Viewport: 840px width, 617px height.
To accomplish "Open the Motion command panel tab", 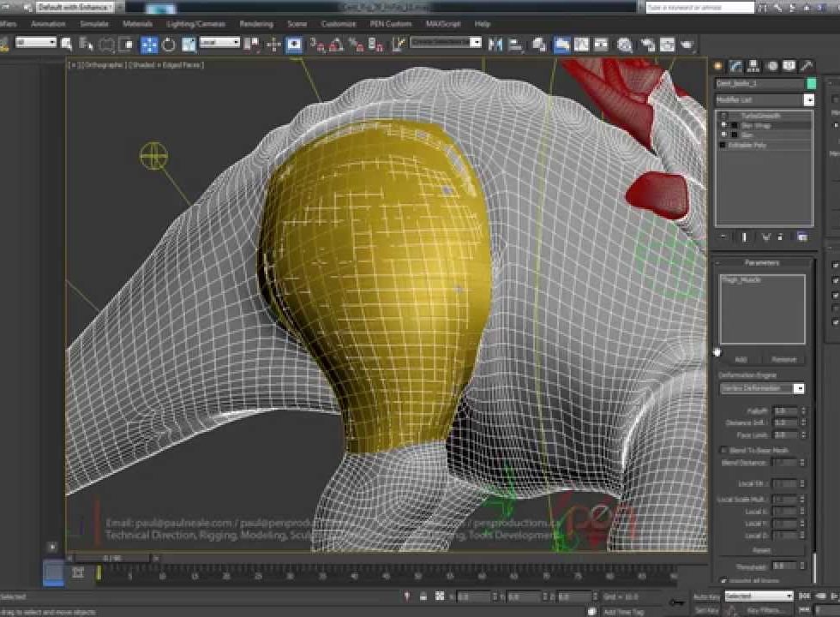I will pos(772,66).
